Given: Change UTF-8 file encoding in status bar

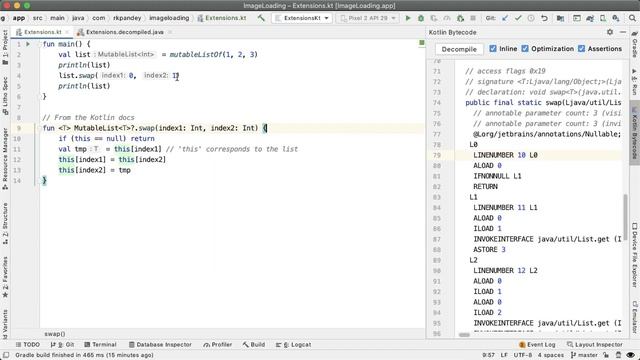Looking at the screenshot, I should point(522,355).
